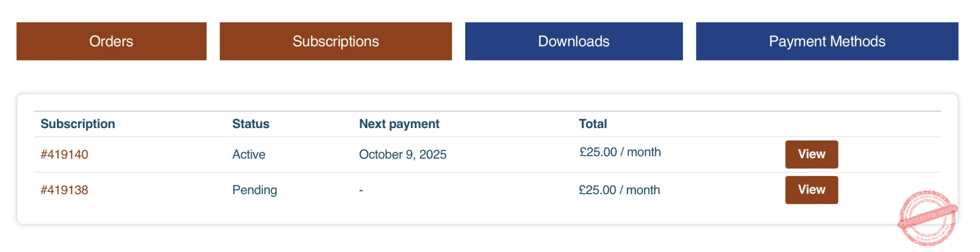Image resolution: width=980 pixels, height=252 pixels.
Task: Click View for the Pending subscription
Action: 811,190
